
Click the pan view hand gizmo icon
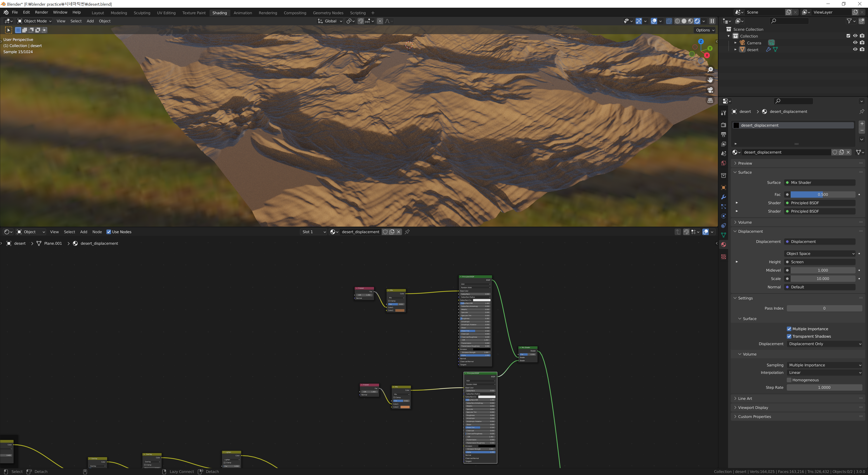point(710,80)
